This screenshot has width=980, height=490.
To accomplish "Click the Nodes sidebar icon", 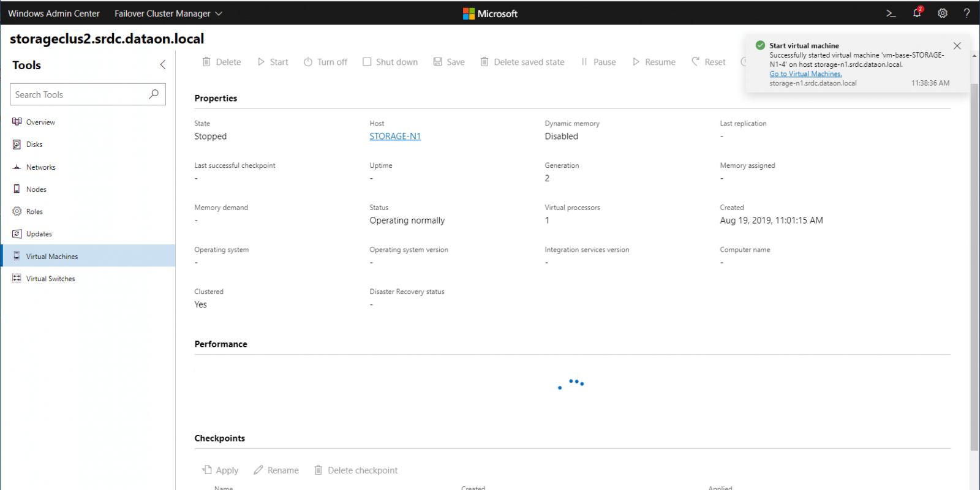I will coord(17,189).
